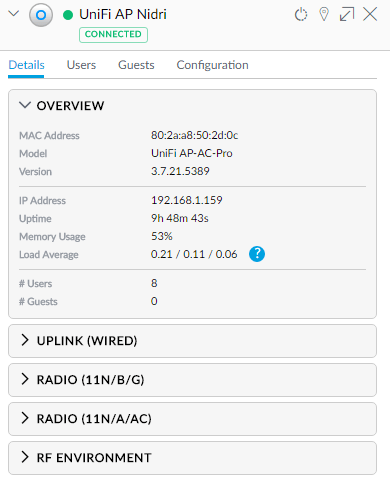Select MAC address 80:2a:a8:50:2d:0c
The height and width of the screenshot is (483, 390).
pyautogui.click(x=194, y=135)
